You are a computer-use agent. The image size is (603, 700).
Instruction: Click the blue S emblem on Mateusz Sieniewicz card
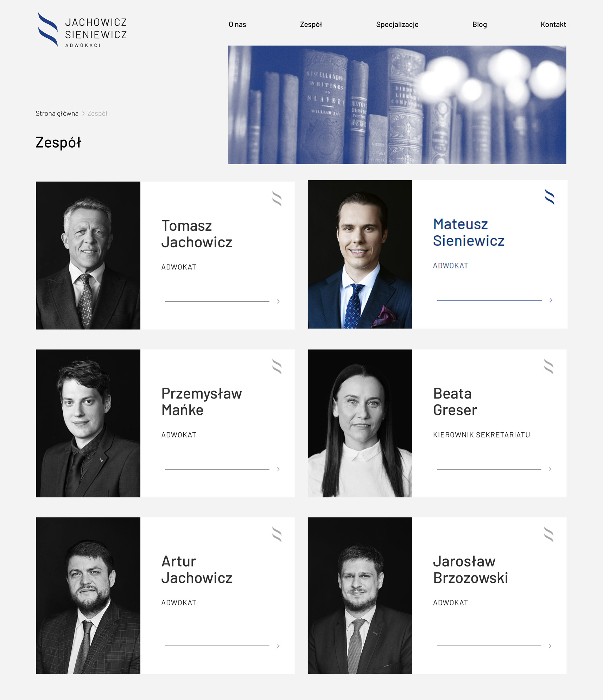pos(550,197)
